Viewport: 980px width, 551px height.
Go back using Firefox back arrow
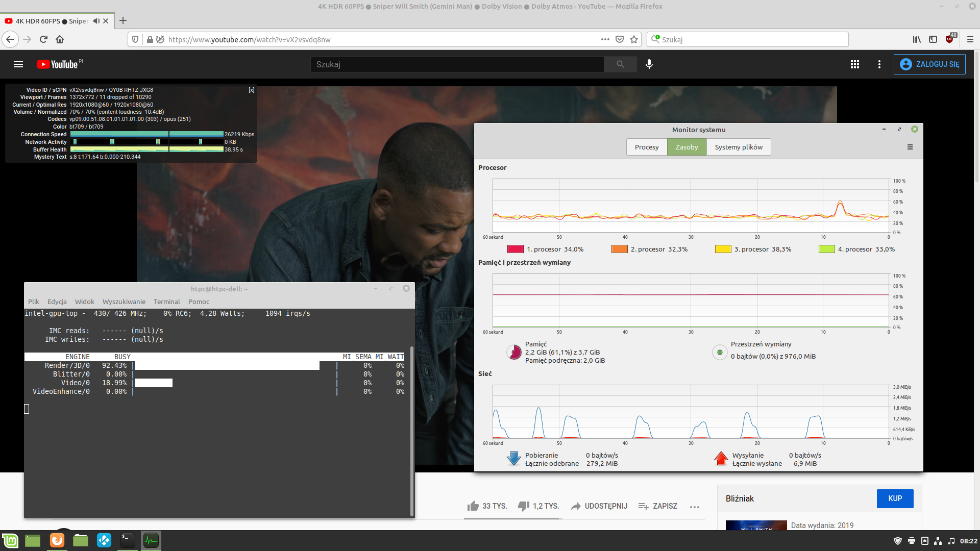10,39
